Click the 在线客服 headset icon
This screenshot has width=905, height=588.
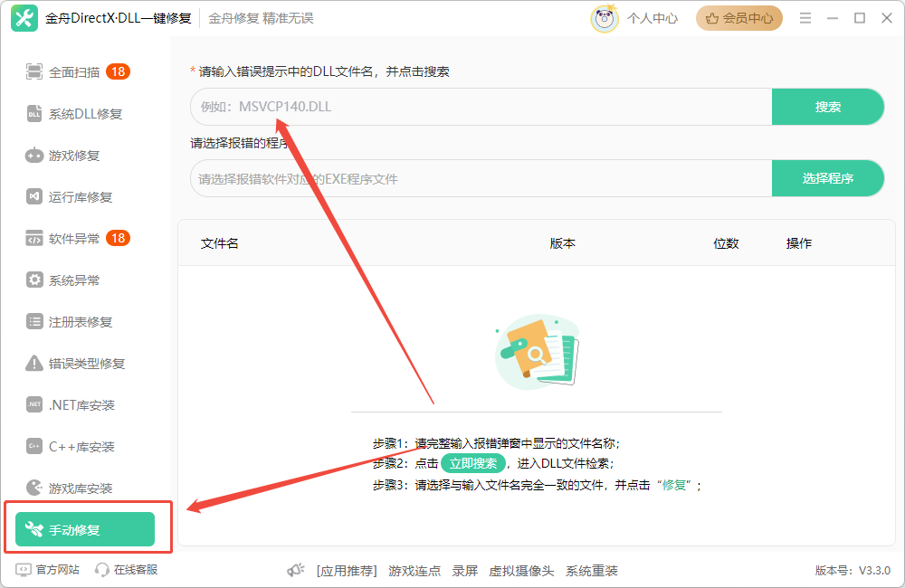[x=102, y=570]
